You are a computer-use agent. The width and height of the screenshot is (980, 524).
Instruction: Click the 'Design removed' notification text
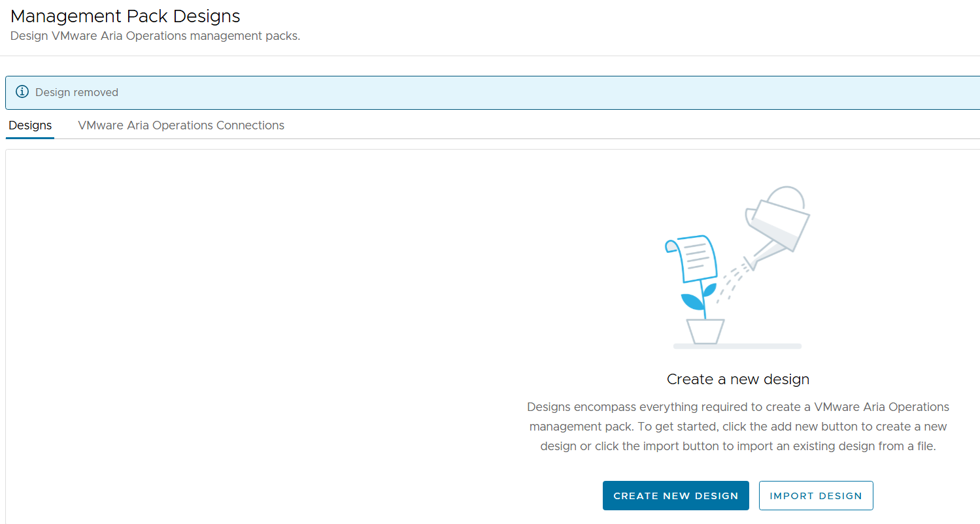tap(76, 93)
